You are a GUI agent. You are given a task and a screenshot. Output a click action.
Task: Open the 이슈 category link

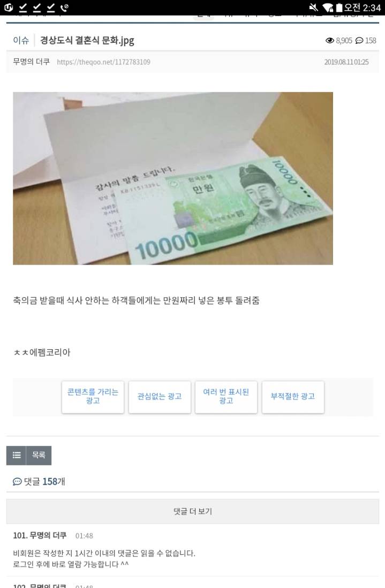pyautogui.click(x=21, y=40)
